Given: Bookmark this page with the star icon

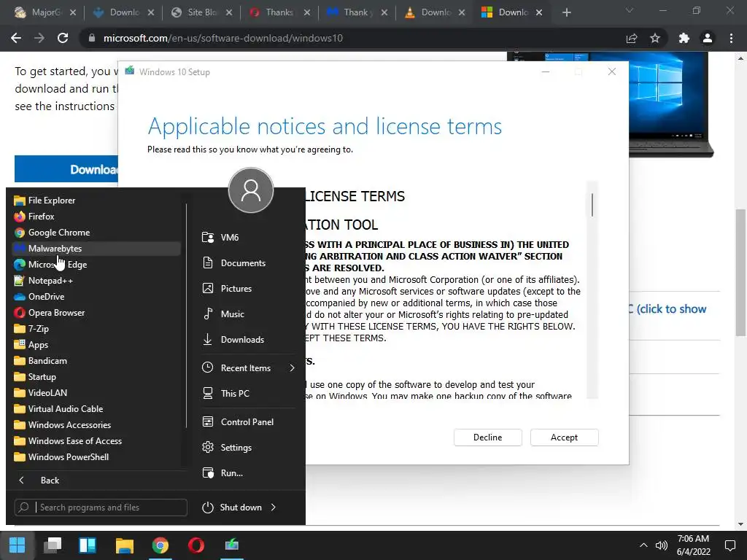Looking at the screenshot, I should point(655,38).
